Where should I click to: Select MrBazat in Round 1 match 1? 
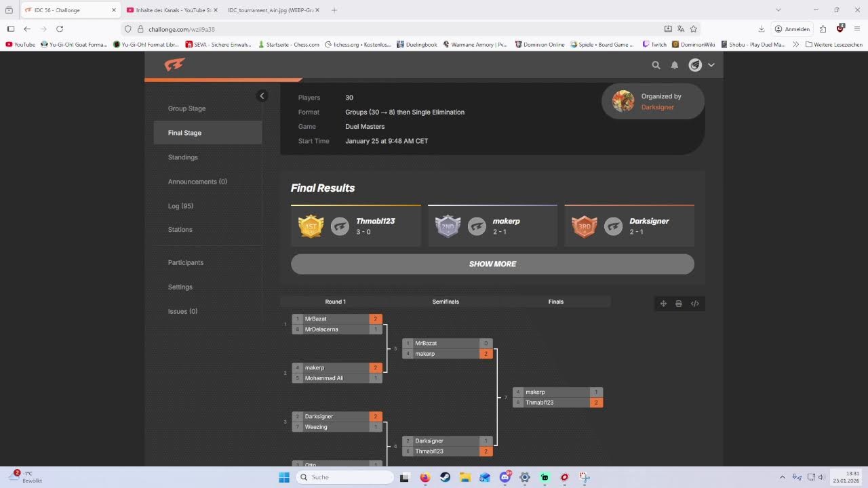click(x=337, y=319)
